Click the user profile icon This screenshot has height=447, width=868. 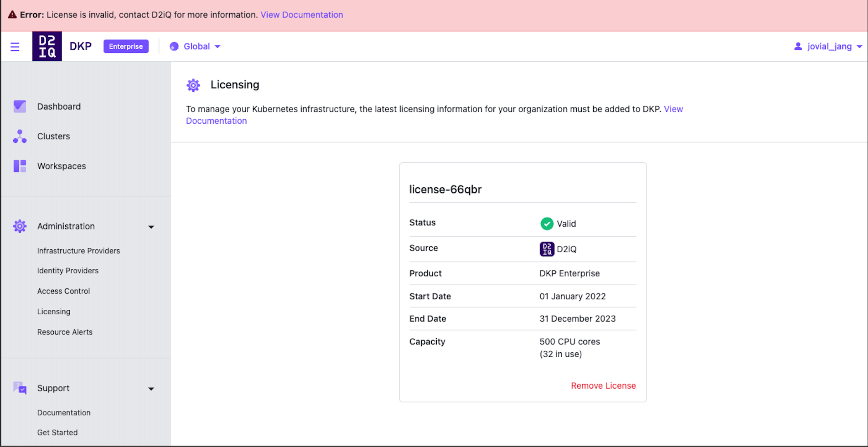tap(798, 46)
